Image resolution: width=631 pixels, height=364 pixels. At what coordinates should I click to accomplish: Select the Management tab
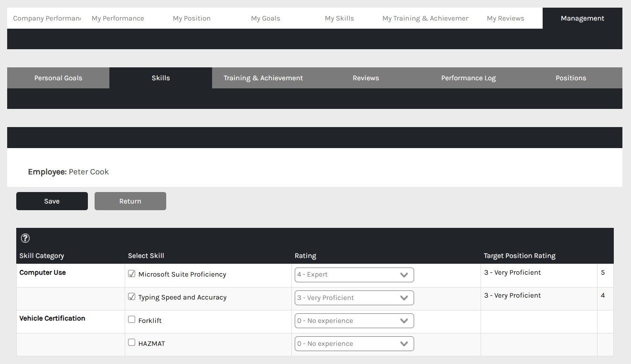pos(582,18)
